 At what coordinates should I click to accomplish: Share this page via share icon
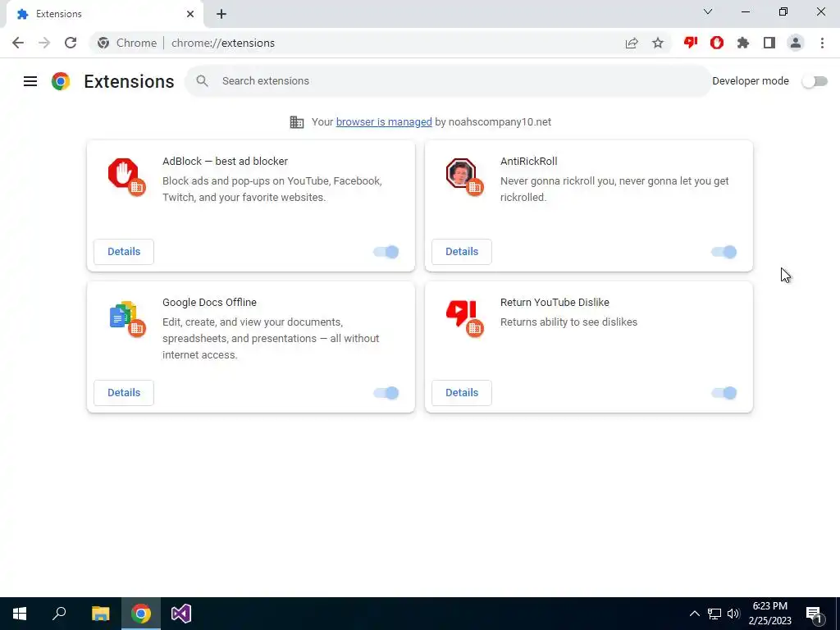[x=632, y=43]
